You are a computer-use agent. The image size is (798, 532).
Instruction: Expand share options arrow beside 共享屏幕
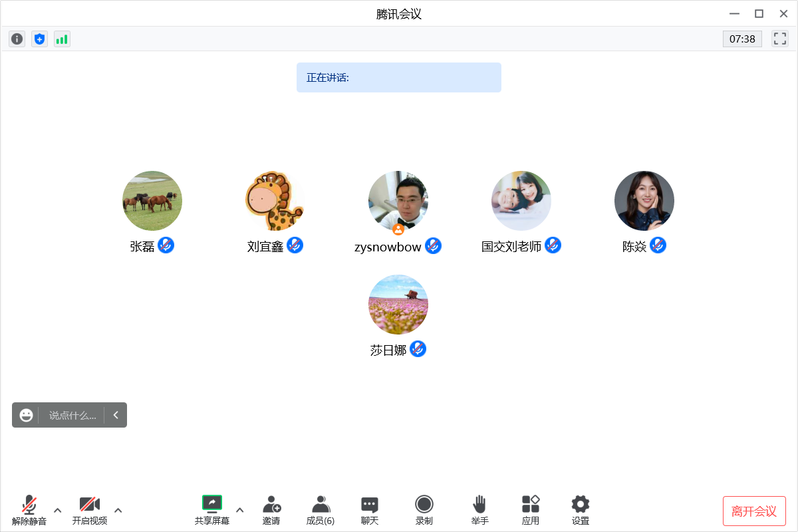click(x=240, y=510)
